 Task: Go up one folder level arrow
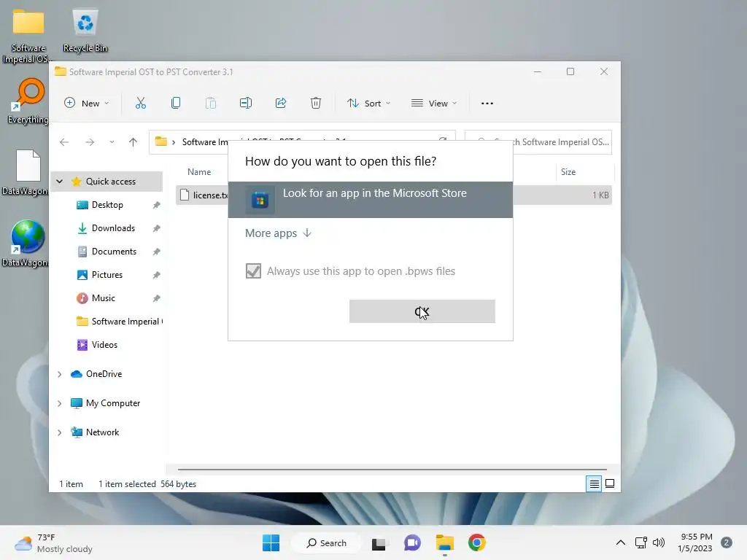coord(133,142)
